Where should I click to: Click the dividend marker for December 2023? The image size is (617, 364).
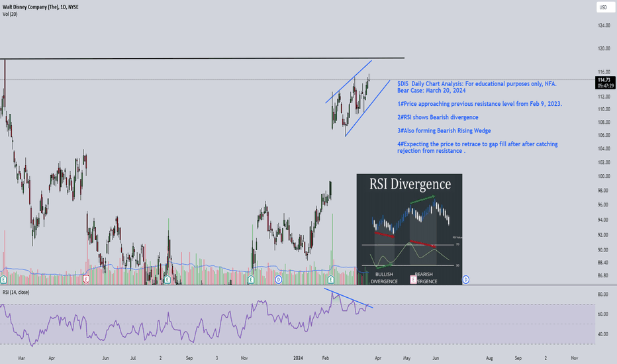278,279
